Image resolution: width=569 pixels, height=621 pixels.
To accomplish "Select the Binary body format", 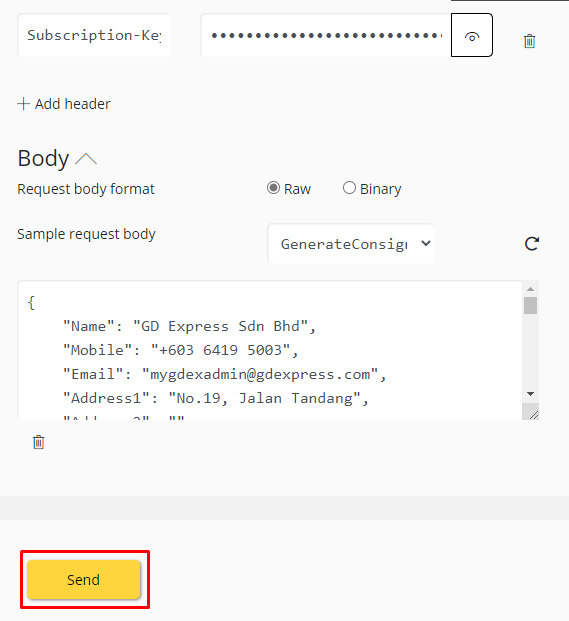I will 349,188.
